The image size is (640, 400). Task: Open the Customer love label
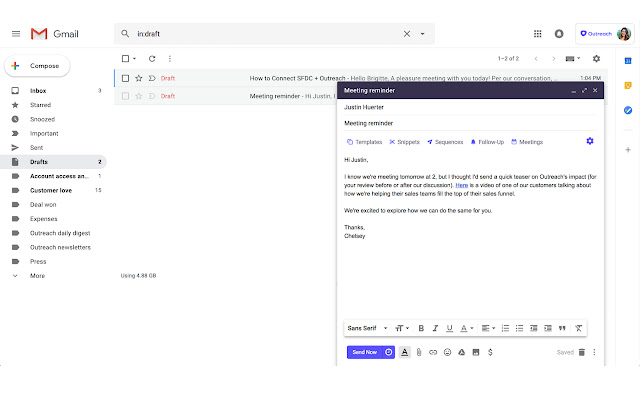(x=53, y=190)
